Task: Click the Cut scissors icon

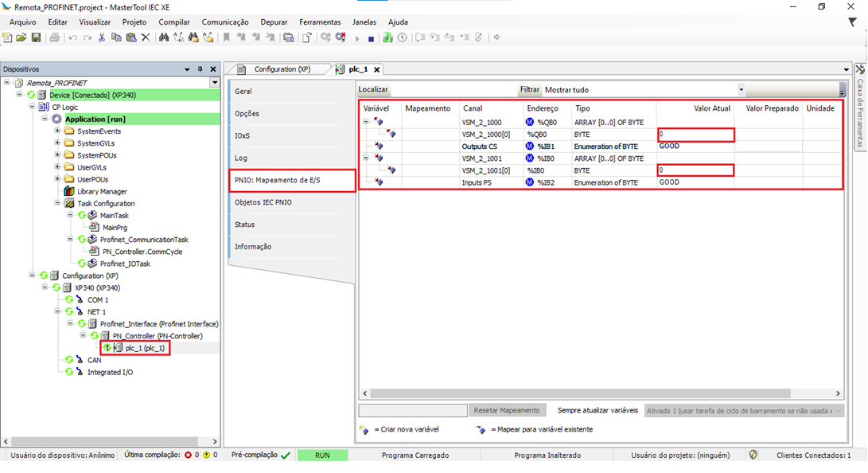Action: [102, 37]
